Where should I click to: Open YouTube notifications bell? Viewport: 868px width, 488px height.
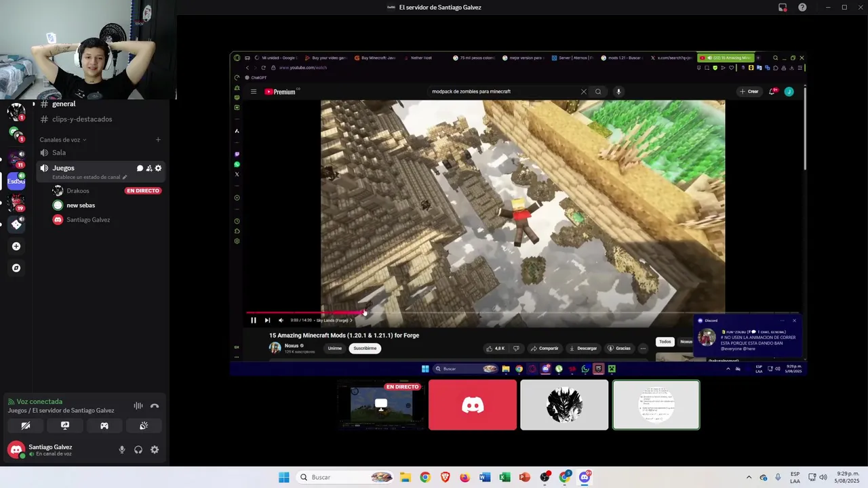tap(772, 91)
